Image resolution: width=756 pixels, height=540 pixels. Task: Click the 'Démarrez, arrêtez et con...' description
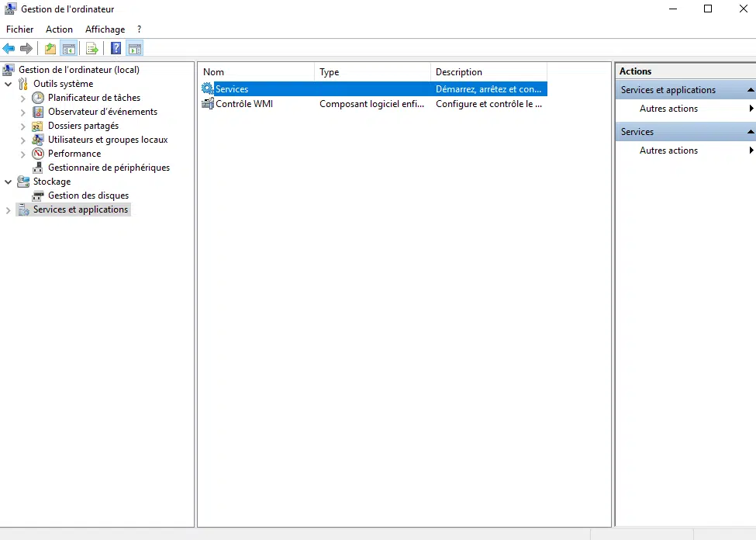coord(488,89)
